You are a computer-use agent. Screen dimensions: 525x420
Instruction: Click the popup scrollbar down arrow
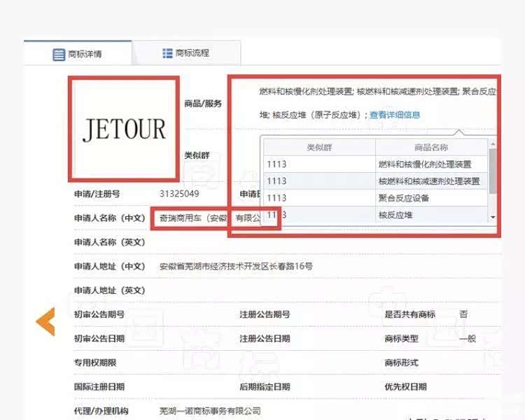[x=493, y=218]
